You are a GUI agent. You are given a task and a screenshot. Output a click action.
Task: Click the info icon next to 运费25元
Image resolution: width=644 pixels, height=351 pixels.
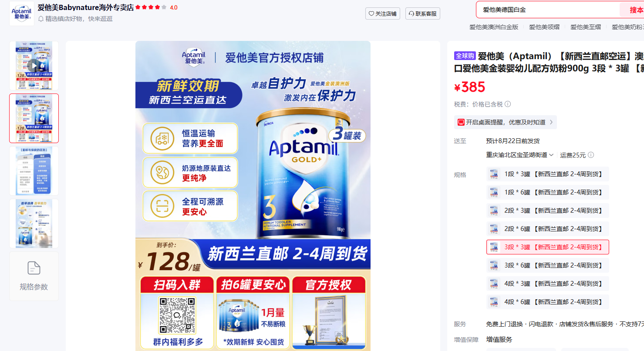(591, 155)
